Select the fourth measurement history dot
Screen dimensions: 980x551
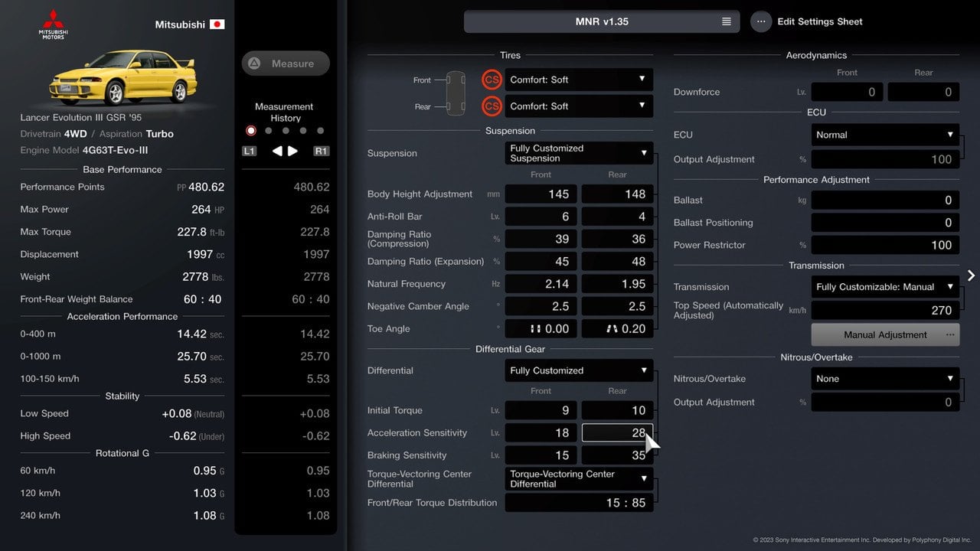(x=303, y=131)
